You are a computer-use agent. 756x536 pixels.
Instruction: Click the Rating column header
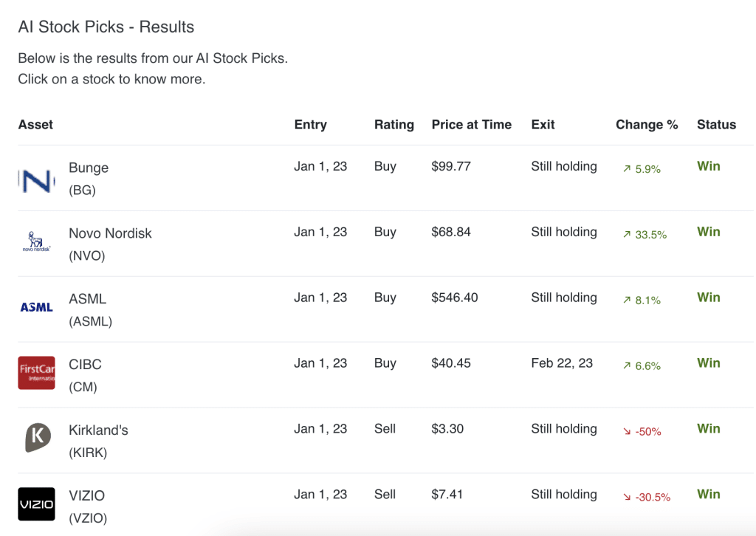point(394,124)
